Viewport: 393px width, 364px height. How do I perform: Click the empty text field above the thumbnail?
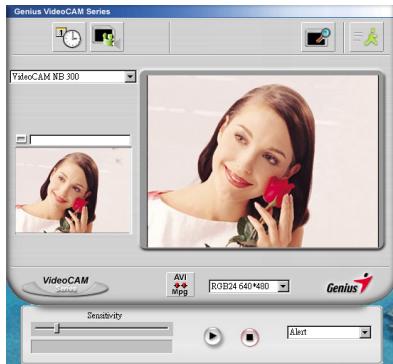click(80, 140)
